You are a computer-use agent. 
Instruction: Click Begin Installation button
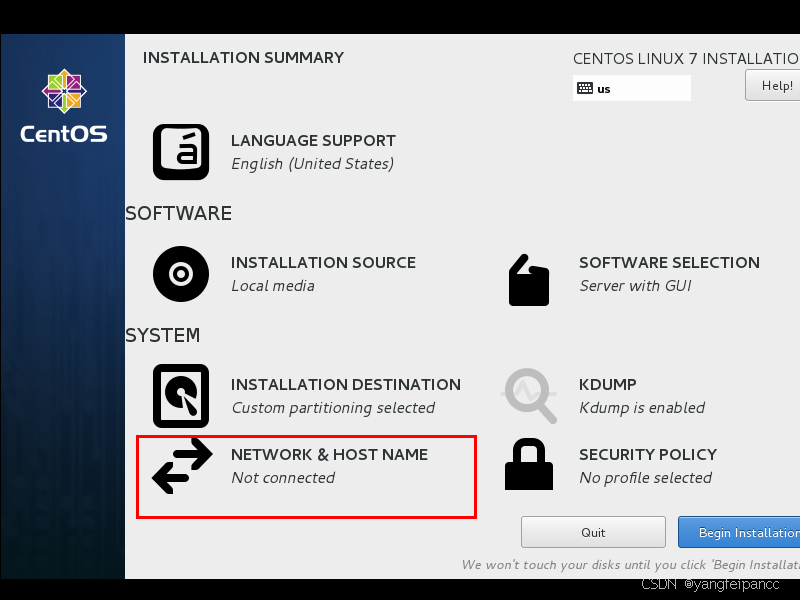tap(739, 532)
